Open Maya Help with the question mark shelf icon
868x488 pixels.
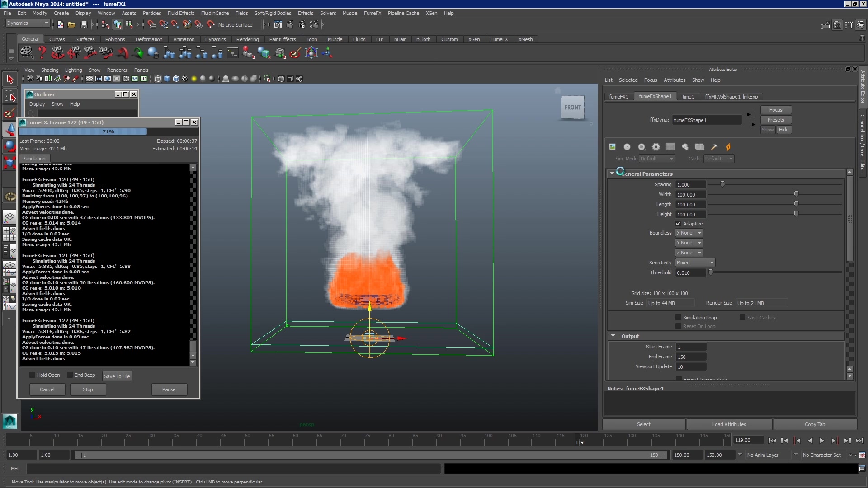42,52
